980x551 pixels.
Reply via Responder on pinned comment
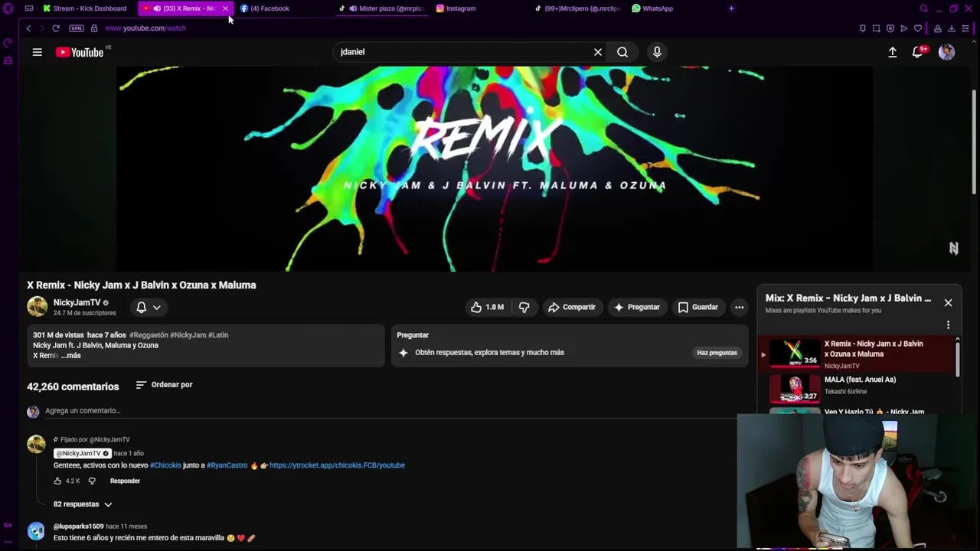point(125,481)
